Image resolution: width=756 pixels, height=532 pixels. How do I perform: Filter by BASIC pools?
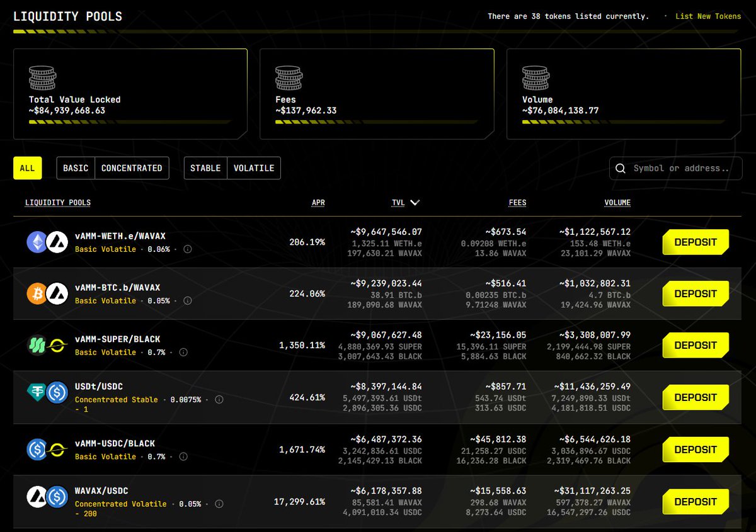pyautogui.click(x=76, y=168)
